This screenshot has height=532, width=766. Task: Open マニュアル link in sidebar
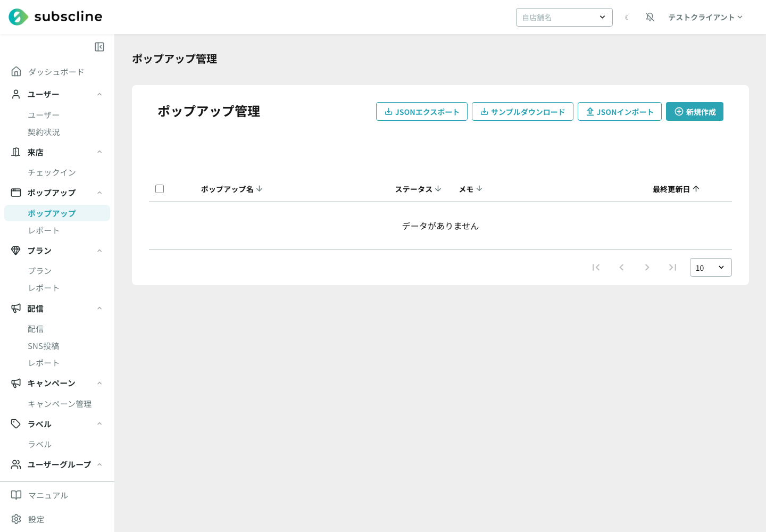48,495
